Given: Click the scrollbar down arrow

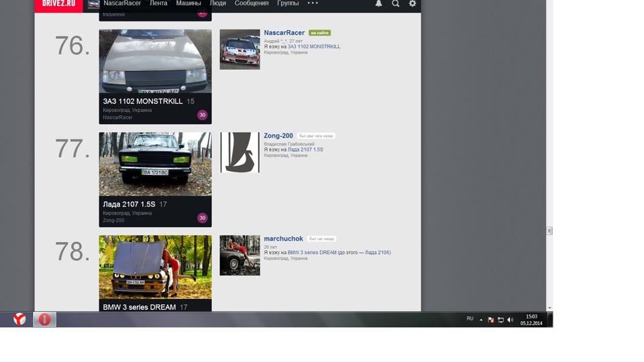Looking at the screenshot, I should (x=549, y=308).
